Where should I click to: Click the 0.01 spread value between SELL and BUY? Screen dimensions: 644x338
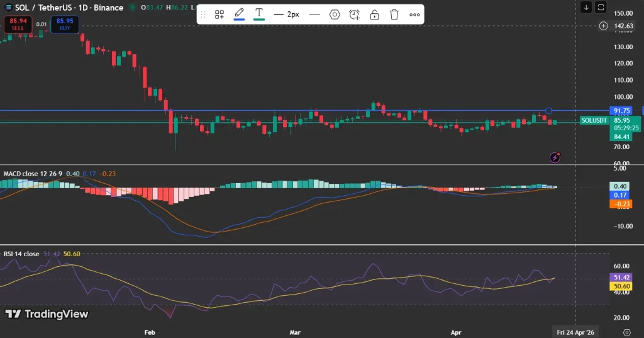coord(42,25)
